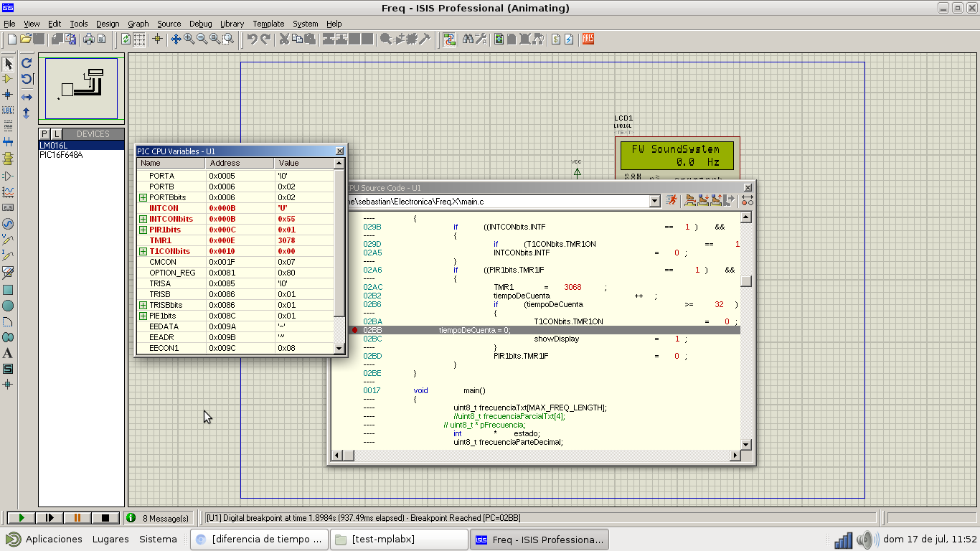The image size is (980, 551).
Task: Click the Zoom In magnifier icon
Action: coord(189,39)
